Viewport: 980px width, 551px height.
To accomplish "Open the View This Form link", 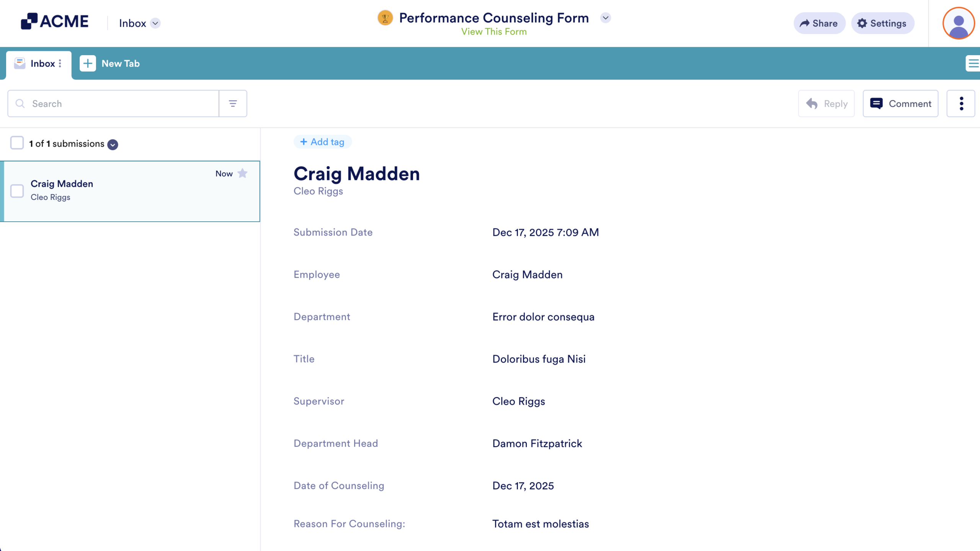I will click(x=494, y=31).
